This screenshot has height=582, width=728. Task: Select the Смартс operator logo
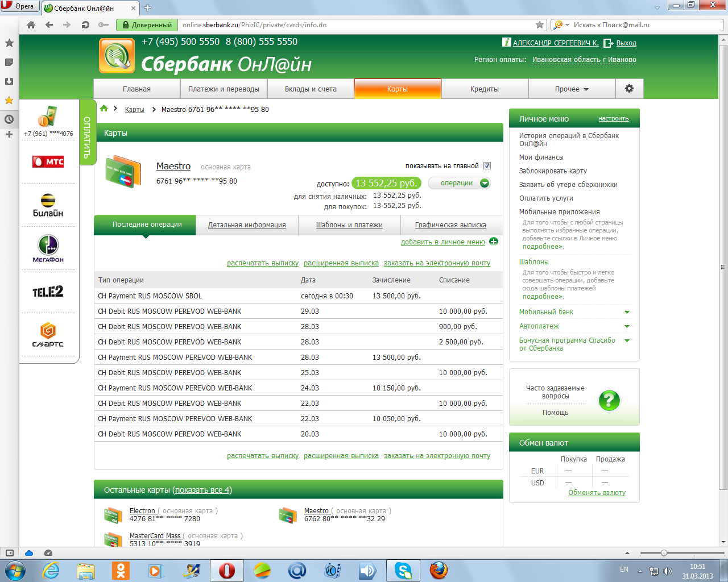pos(48,335)
